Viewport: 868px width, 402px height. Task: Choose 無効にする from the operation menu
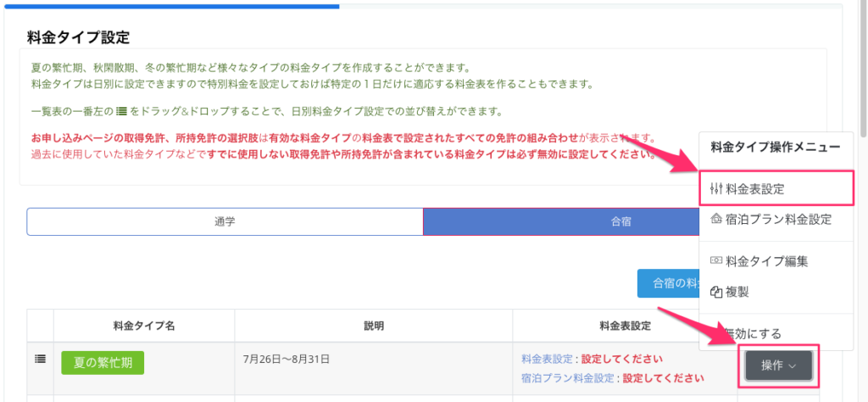click(x=753, y=333)
